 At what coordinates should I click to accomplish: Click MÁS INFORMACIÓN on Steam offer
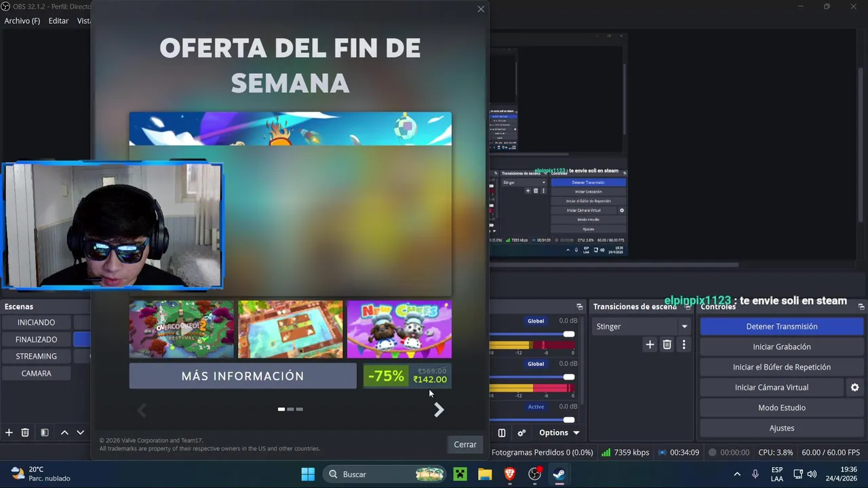pos(243,376)
